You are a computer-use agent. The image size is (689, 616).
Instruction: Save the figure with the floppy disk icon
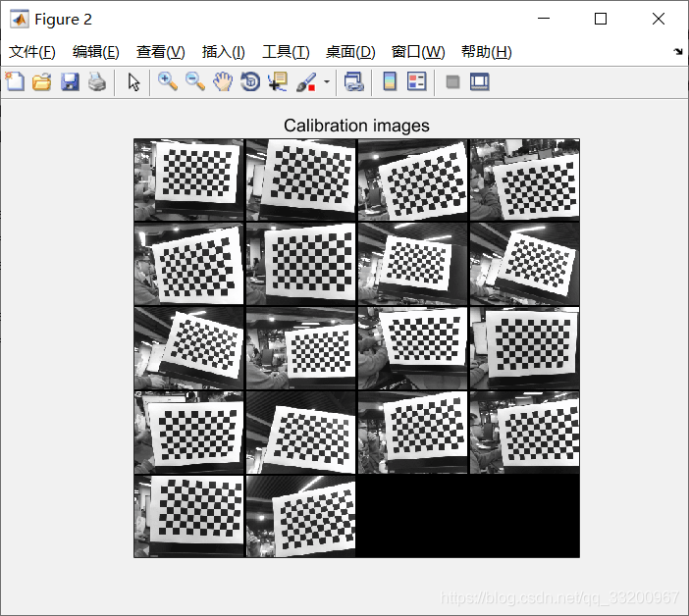(70, 82)
